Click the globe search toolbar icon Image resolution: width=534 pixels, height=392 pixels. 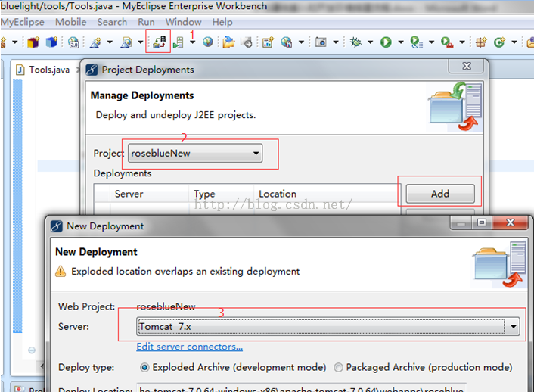(287, 42)
